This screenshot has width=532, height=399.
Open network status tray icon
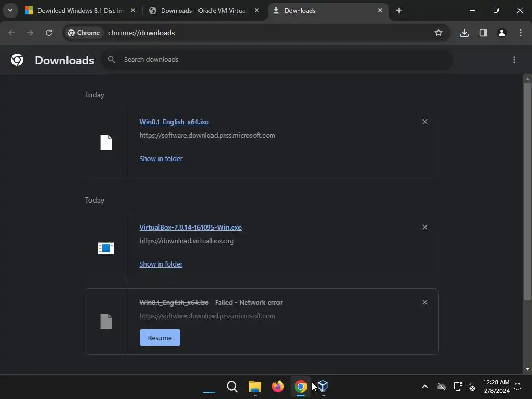(458, 387)
